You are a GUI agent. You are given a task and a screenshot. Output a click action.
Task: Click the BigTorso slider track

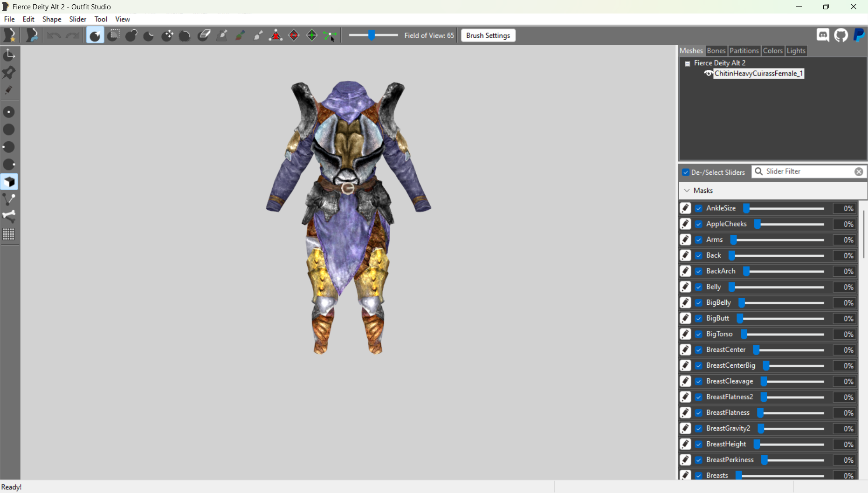[x=783, y=334]
